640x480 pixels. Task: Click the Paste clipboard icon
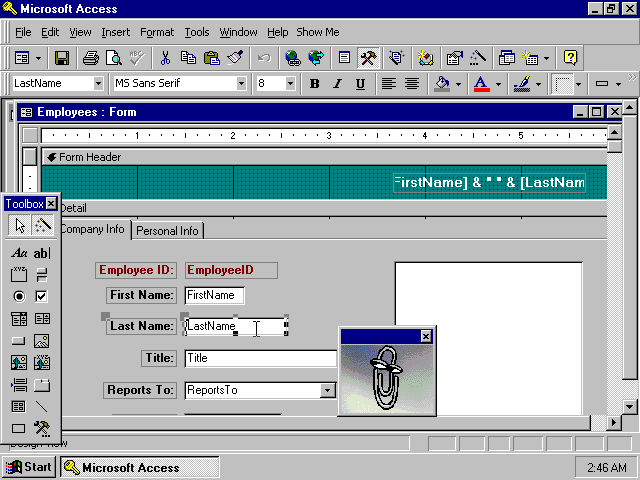[x=211, y=58]
